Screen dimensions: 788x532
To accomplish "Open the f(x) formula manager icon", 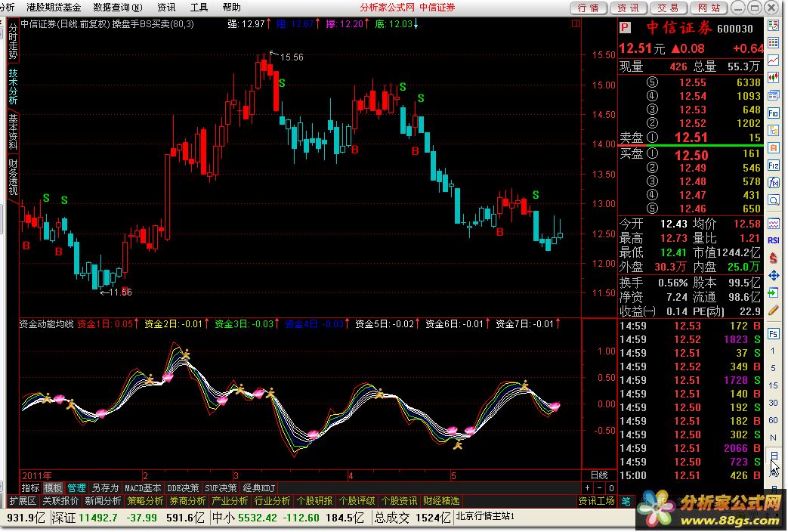I will point(773,183).
